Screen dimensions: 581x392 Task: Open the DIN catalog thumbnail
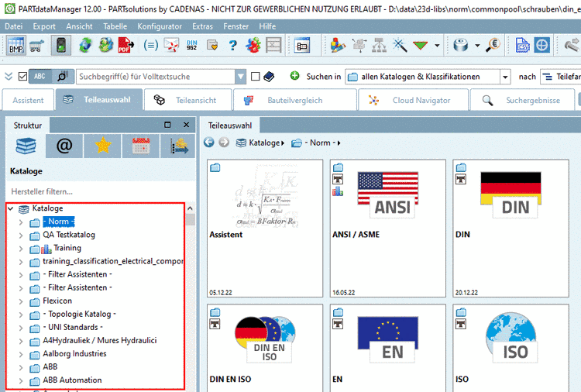(511, 229)
